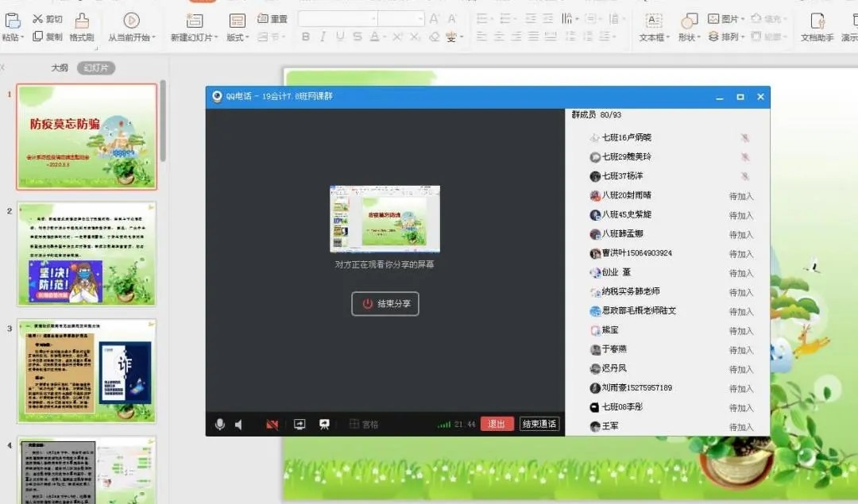This screenshot has width=858, height=504.
Task: Click the presentation board icon in call bar
Action: pos(324,425)
